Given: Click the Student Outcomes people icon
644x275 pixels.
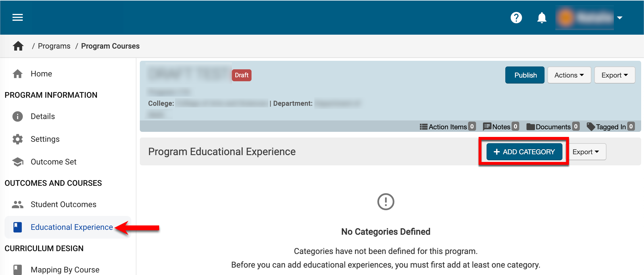Looking at the screenshot, I should point(18,205).
